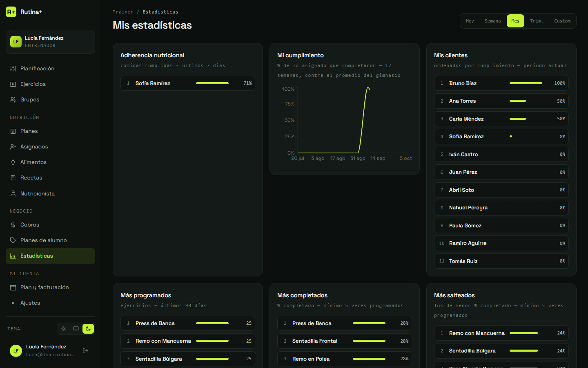Click the Recetas book icon

(13, 178)
